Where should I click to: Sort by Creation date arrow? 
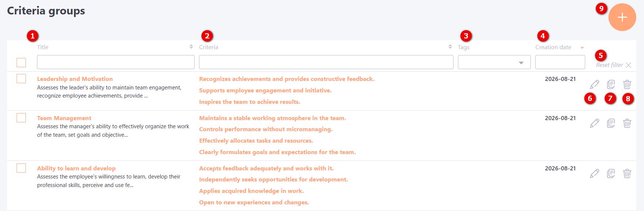point(582,48)
